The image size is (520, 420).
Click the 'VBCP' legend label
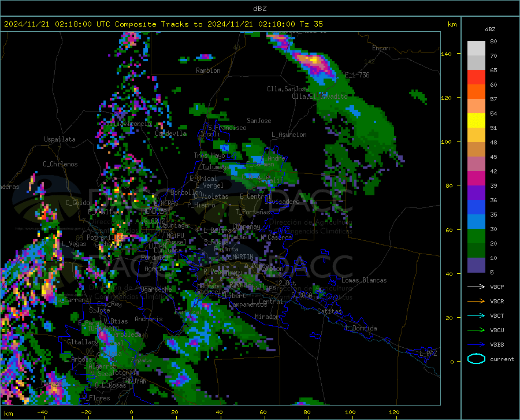pos(497,287)
